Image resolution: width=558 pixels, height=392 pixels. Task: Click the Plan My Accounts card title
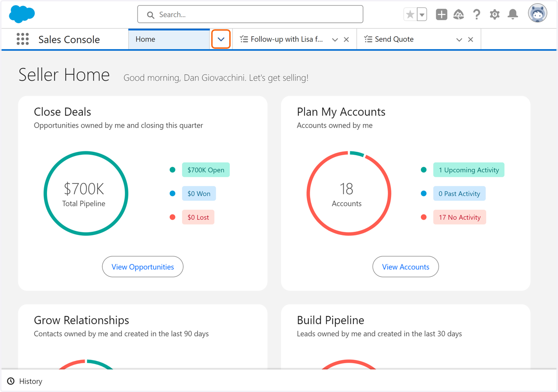(341, 112)
